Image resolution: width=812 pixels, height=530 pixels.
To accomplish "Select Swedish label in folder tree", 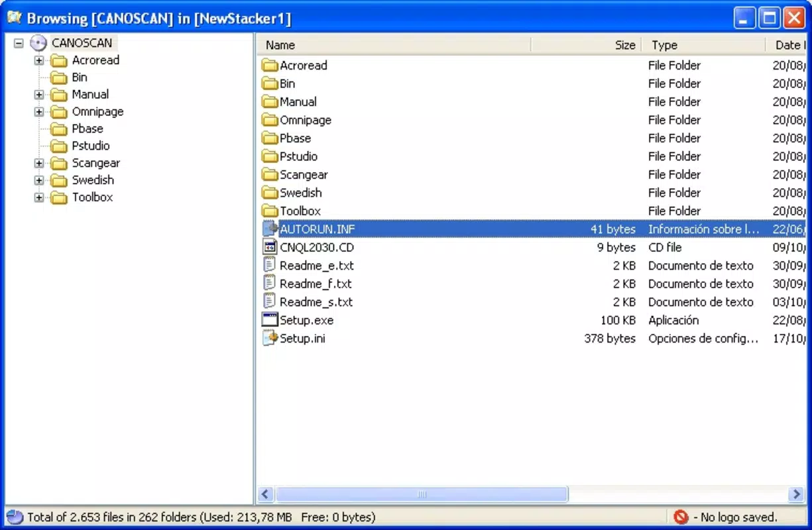I will 93,180.
